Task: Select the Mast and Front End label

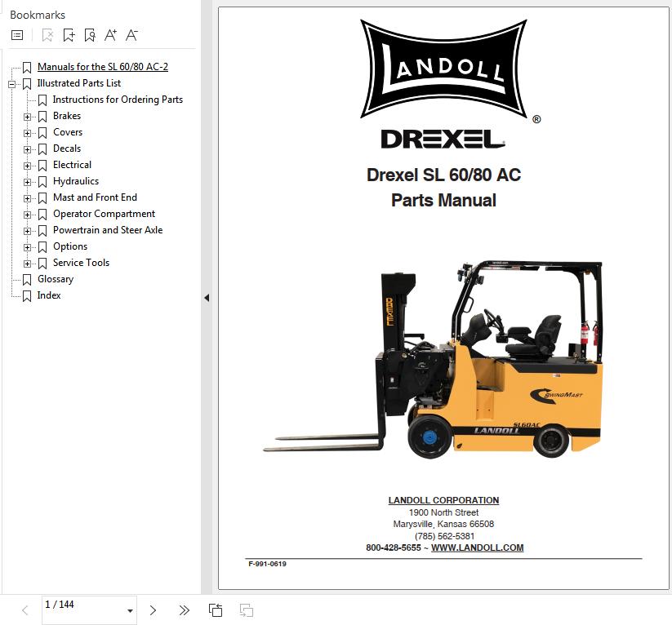Action: point(96,197)
